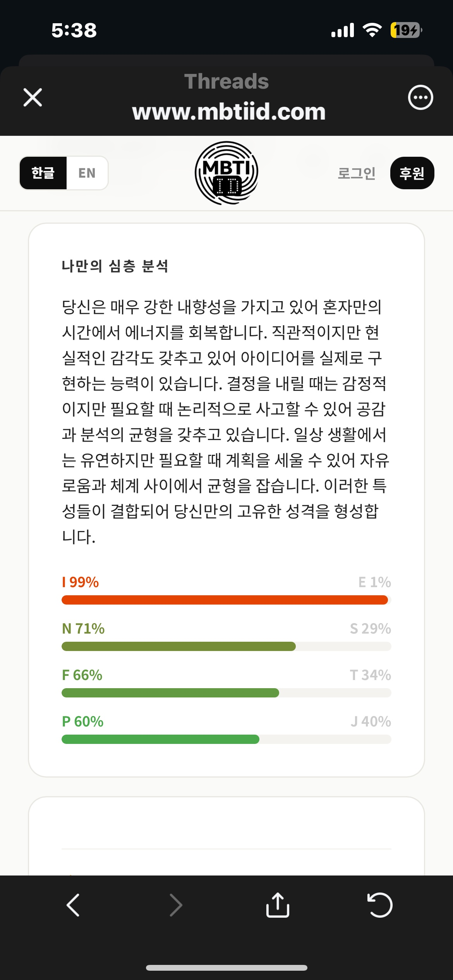Go forward to the next page
The image size is (453, 980).
coord(176,905)
